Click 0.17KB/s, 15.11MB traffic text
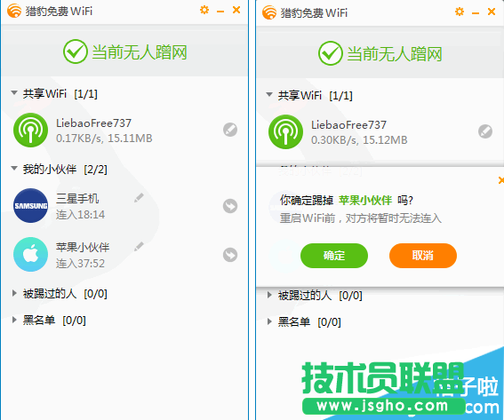504x420 pixels. coord(104,139)
